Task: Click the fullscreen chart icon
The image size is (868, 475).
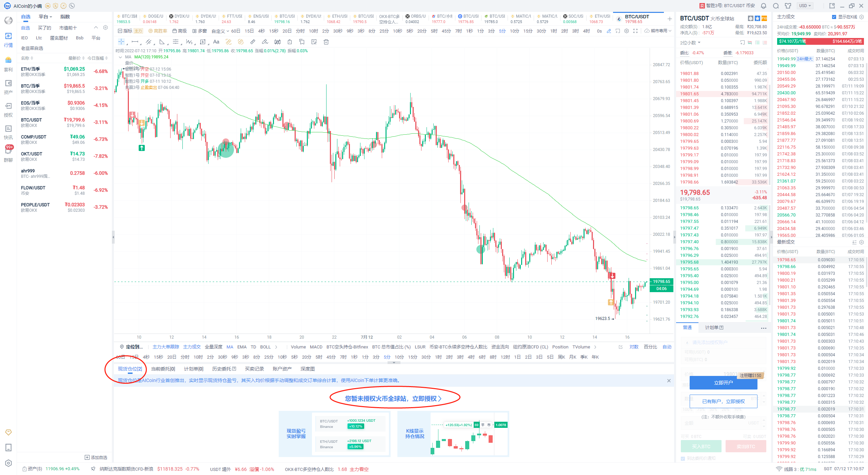Action: click(x=635, y=31)
